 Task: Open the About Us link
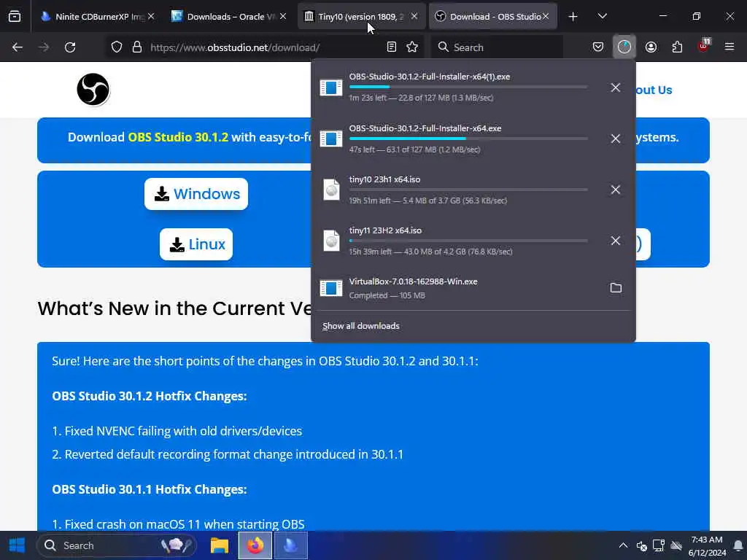coord(654,90)
